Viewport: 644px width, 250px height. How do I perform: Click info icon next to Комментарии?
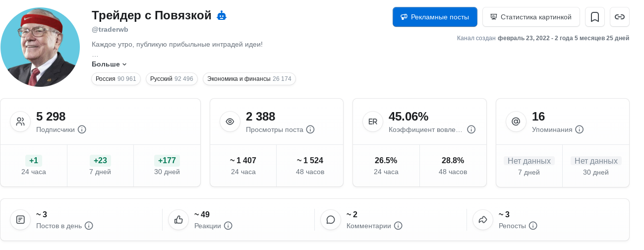coord(398,226)
